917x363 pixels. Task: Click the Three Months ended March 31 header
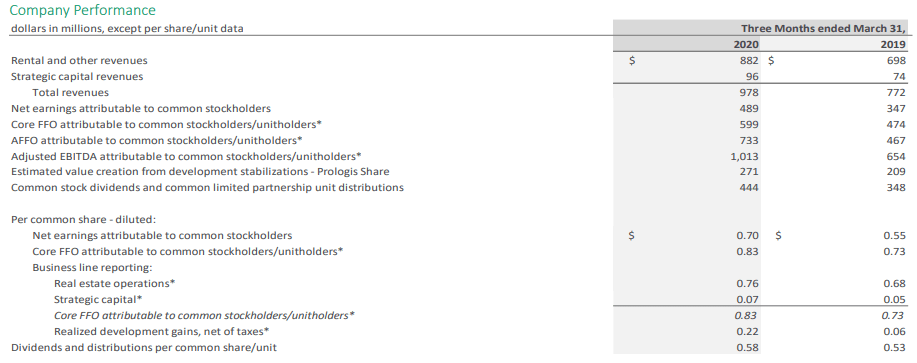823,28
